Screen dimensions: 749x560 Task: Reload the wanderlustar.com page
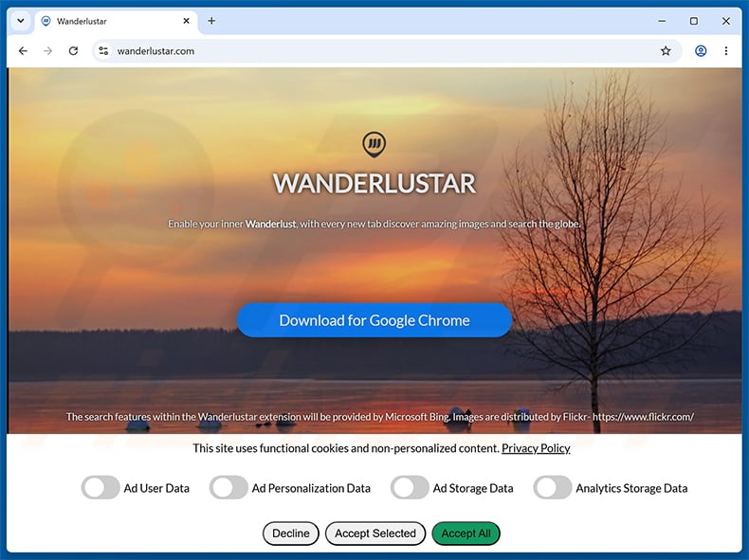[73, 50]
